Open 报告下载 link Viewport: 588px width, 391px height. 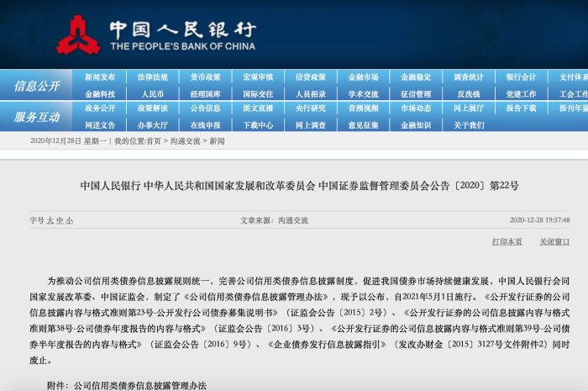point(522,108)
